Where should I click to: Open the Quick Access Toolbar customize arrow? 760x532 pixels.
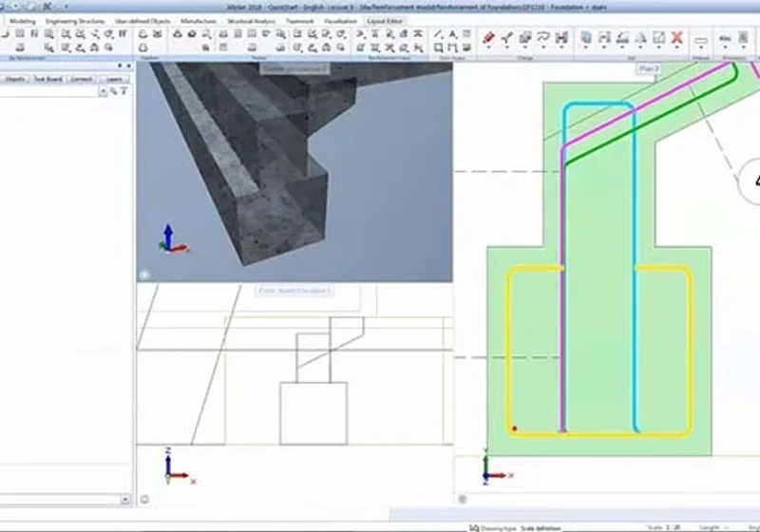click(66, 7)
